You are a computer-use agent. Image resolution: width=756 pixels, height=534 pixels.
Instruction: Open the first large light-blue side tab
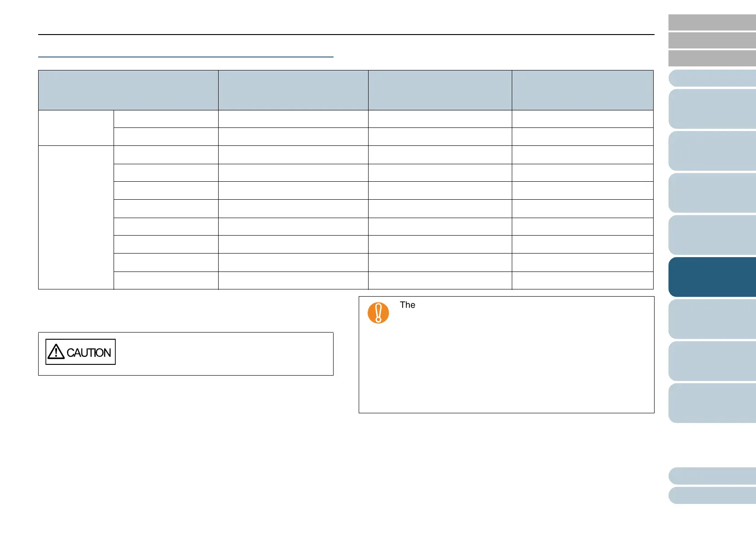click(712, 109)
